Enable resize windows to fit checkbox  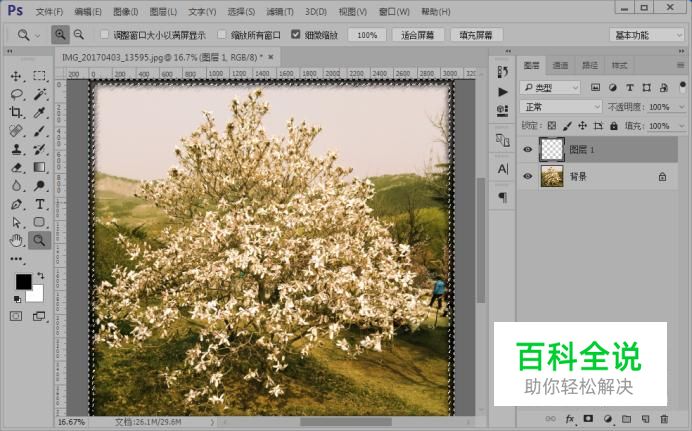click(104, 34)
